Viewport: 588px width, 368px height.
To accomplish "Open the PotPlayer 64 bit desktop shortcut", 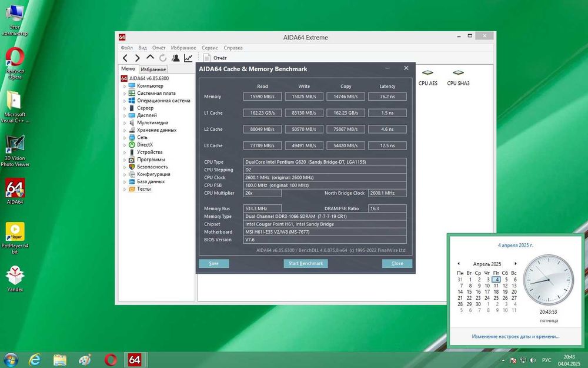I will pyautogui.click(x=15, y=238).
